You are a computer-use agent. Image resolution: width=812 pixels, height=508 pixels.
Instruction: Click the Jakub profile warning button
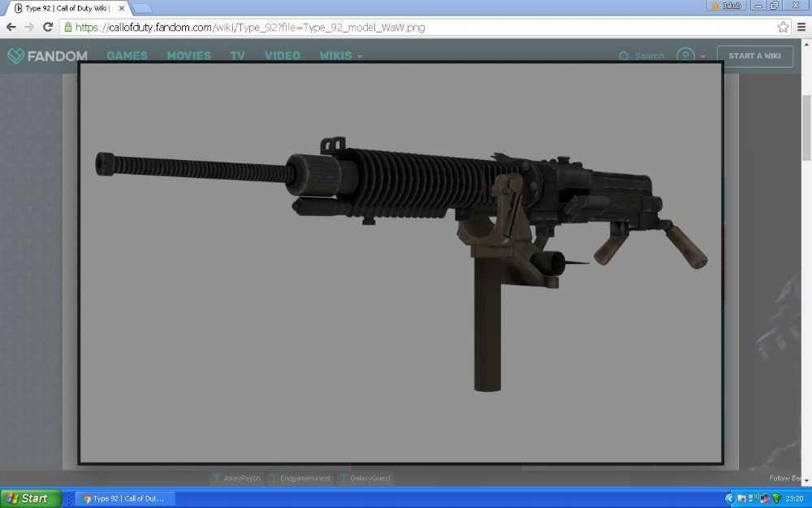pyautogui.click(x=727, y=5)
